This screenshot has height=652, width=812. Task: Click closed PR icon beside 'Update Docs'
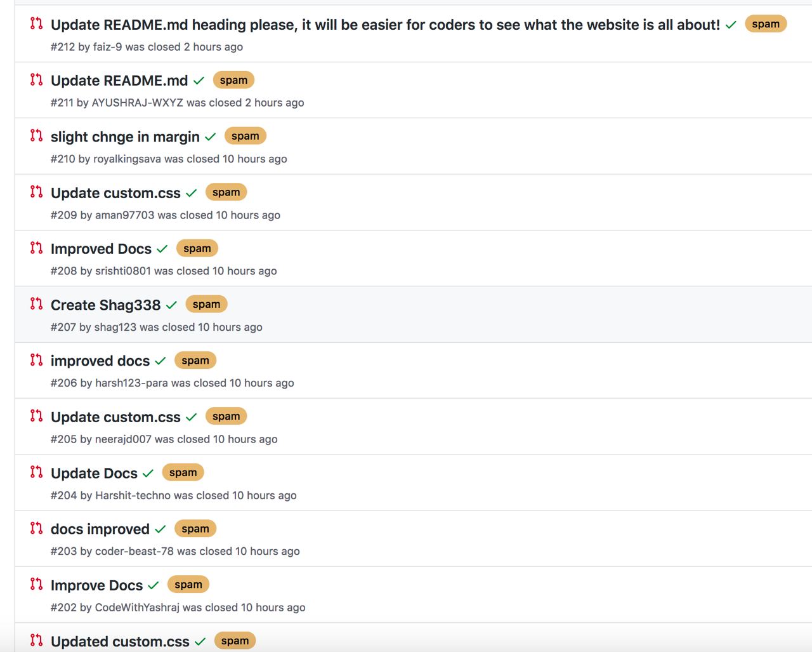click(37, 472)
